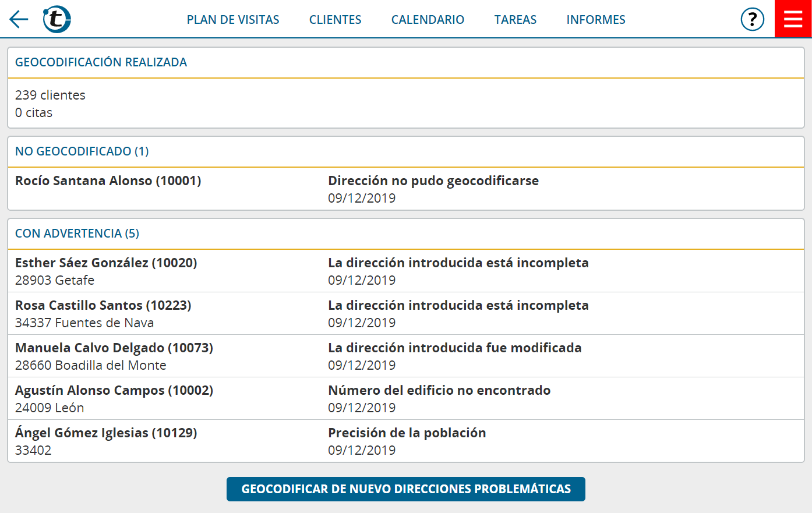The height and width of the screenshot is (513, 812).
Task: Click Geocodificar de nuevo direcciones problemáticas button
Action: [406, 489]
